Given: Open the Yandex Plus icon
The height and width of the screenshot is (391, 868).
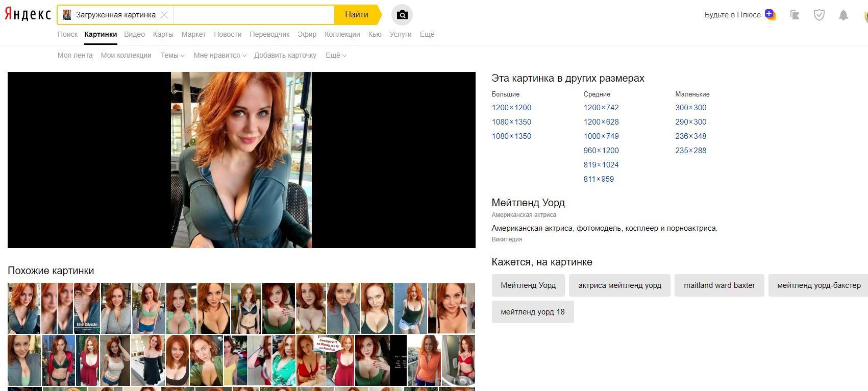Looking at the screenshot, I should [770, 14].
